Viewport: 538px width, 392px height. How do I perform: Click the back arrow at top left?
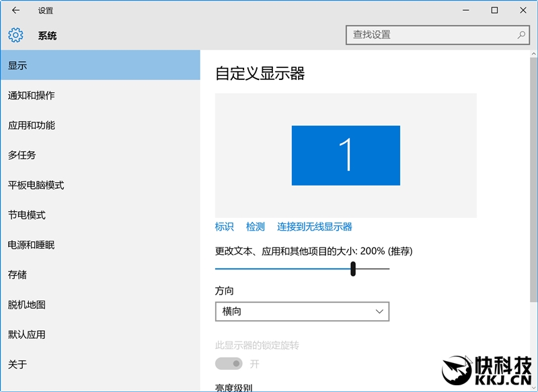pyautogui.click(x=15, y=10)
